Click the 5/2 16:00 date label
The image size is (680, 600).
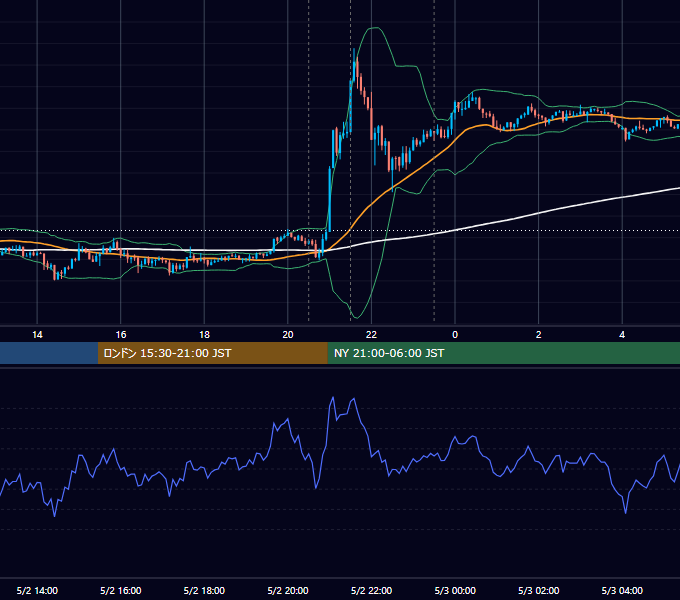coord(121,590)
